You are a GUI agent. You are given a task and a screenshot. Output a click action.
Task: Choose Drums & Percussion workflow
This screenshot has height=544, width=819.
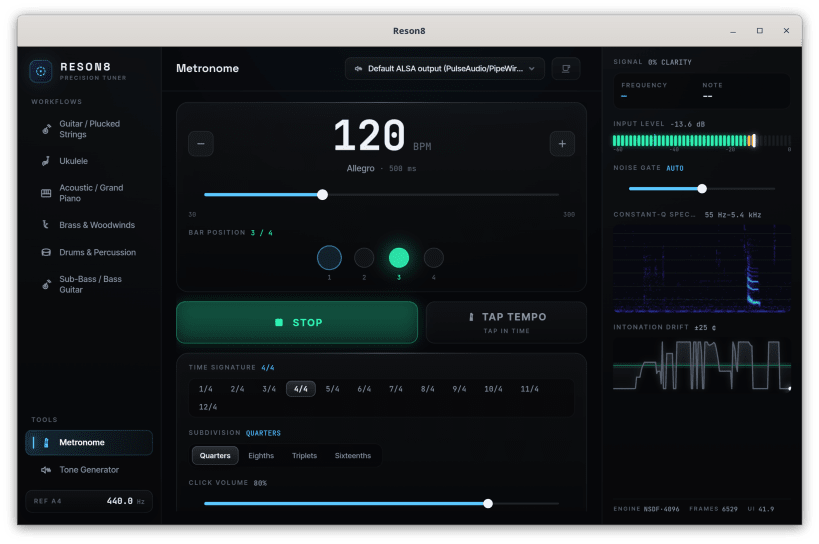click(89, 252)
